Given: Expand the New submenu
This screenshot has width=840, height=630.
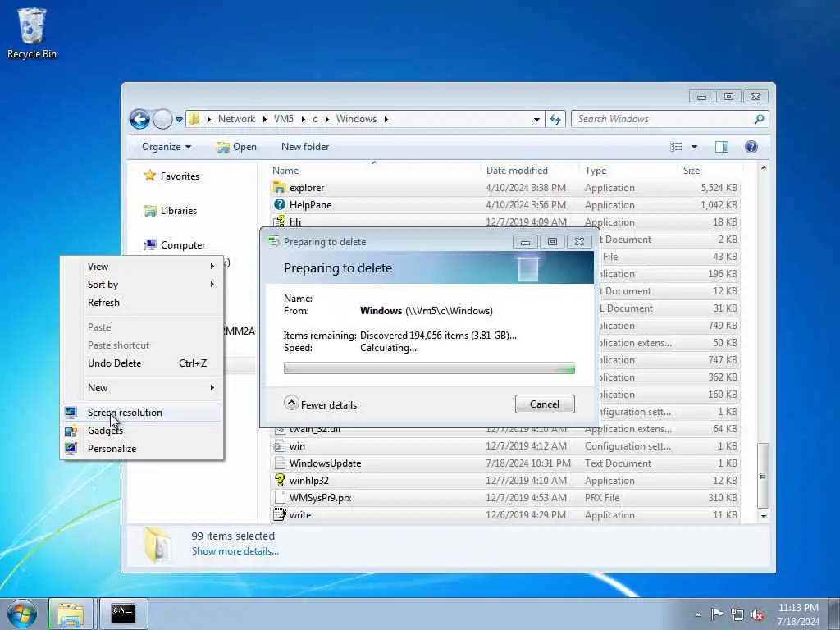Looking at the screenshot, I should coord(142,387).
